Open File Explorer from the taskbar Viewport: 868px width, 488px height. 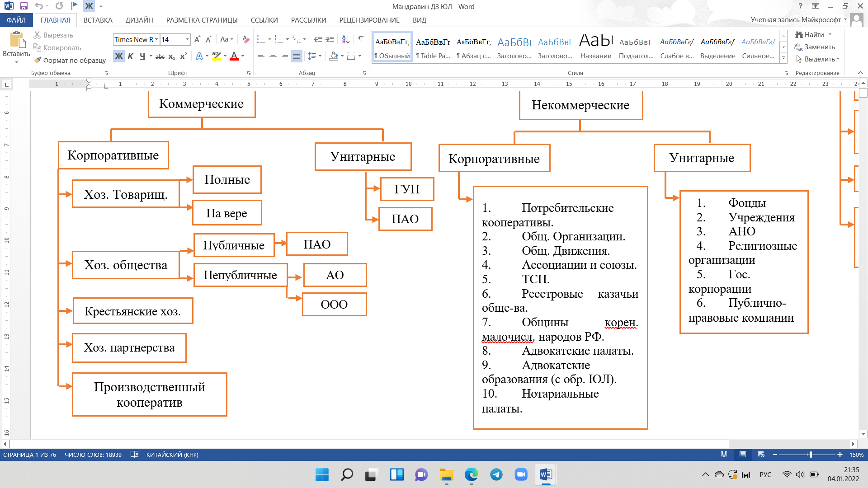click(x=447, y=474)
